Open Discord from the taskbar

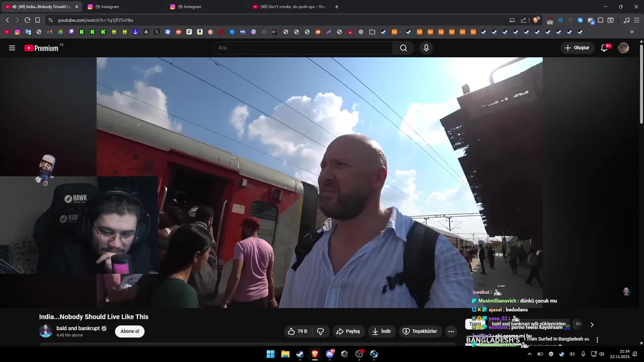click(330, 354)
